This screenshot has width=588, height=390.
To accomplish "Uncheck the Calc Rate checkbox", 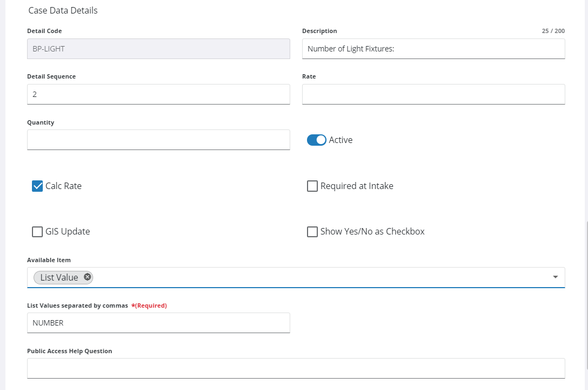I will click(x=37, y=186).
